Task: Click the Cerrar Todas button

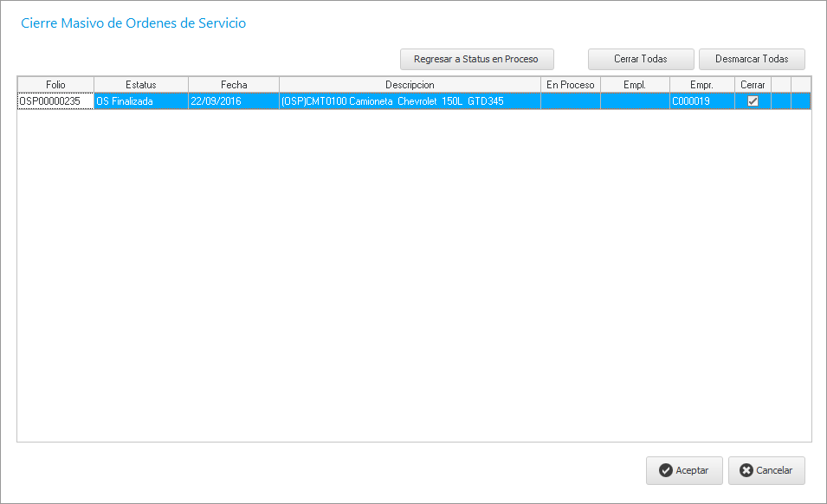Action: [x=640, y=59]
